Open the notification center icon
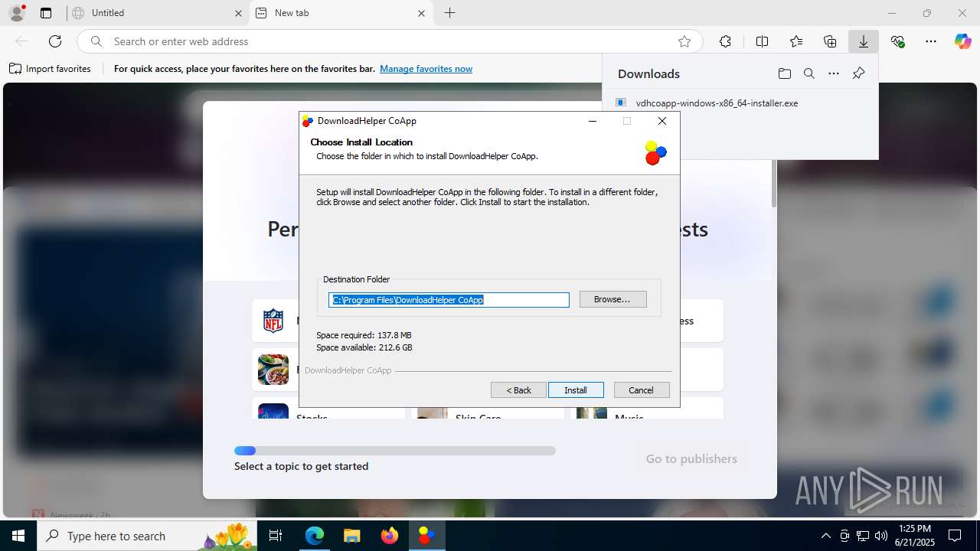Screen dimensions: 980x551 pyautogui.click(x=955, y=536)
